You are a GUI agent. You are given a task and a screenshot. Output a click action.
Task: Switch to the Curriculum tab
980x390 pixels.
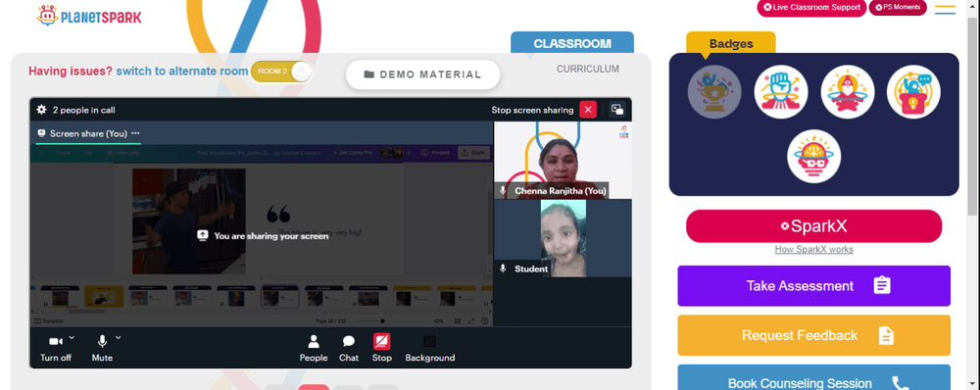pos(588,69)
